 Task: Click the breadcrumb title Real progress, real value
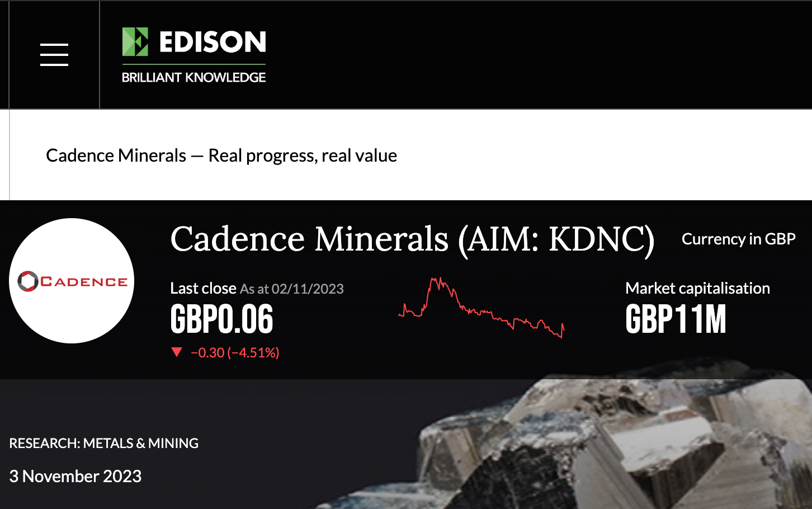[303, 155]
